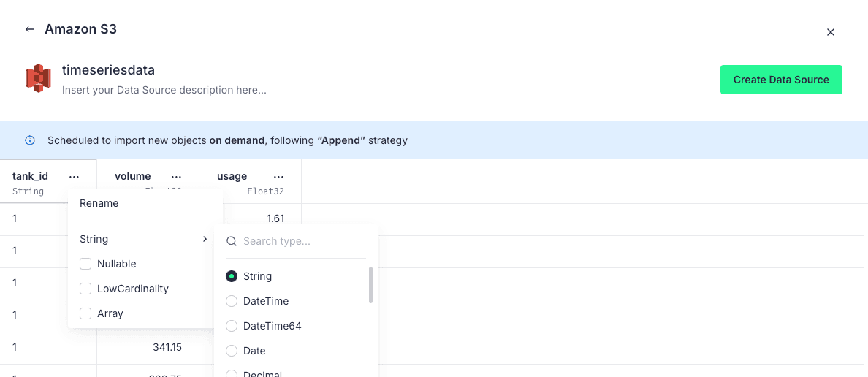Click the search magnifier icon in type list
Image resolution: width=868 pixels, height=377 pixels.
pos(232,241)
